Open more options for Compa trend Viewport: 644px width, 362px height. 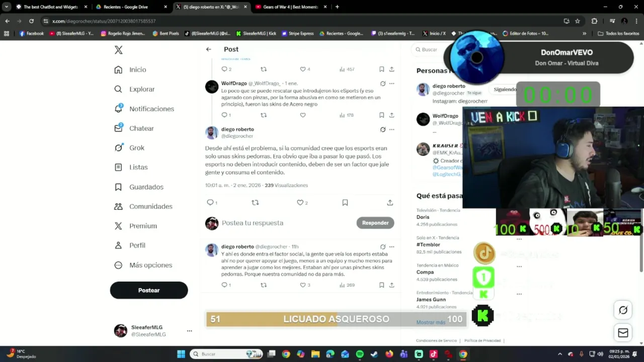(519, 266)
